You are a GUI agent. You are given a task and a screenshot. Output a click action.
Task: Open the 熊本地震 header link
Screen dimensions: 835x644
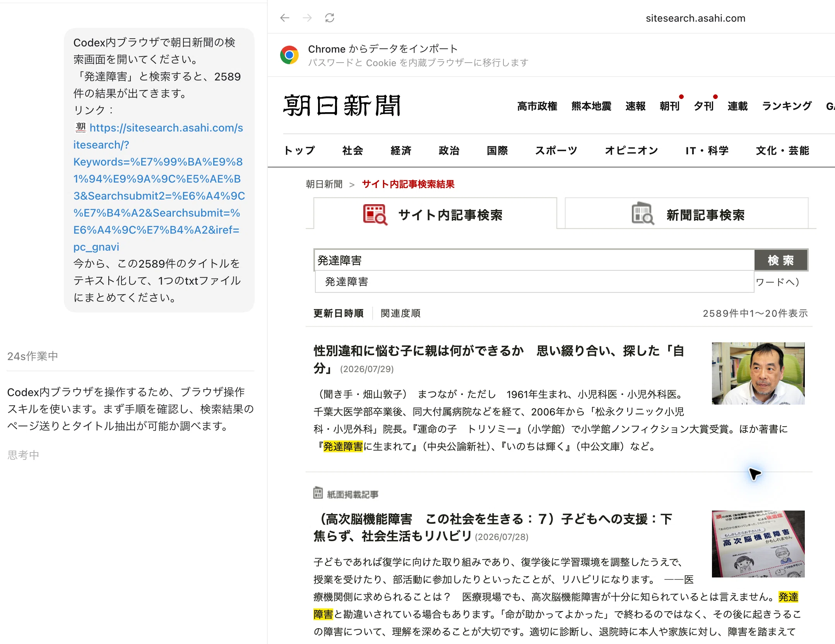click(591, 106)
